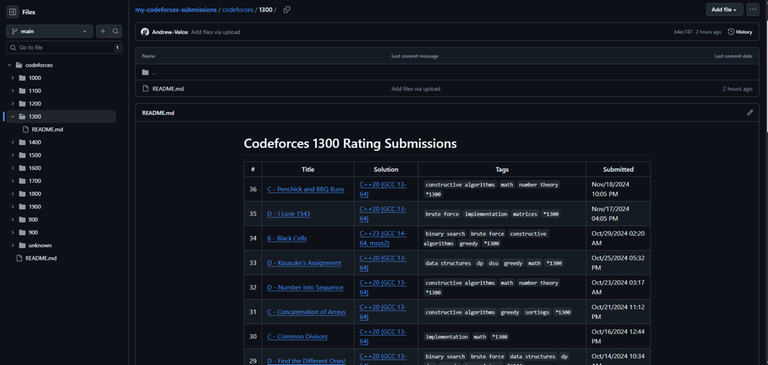768x365 pixels.
Task: Expand the 1500 folder chevron
Action: tap(13, 155)
